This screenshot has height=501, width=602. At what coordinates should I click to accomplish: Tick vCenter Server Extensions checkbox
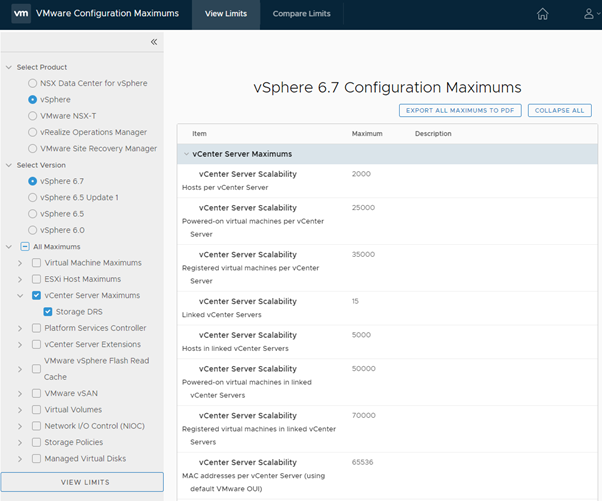click(x=36, y=344)
